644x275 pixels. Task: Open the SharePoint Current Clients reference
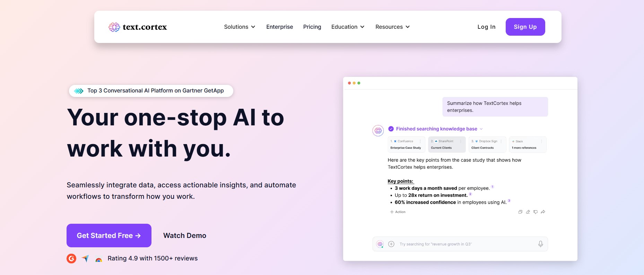pos(447,144)
